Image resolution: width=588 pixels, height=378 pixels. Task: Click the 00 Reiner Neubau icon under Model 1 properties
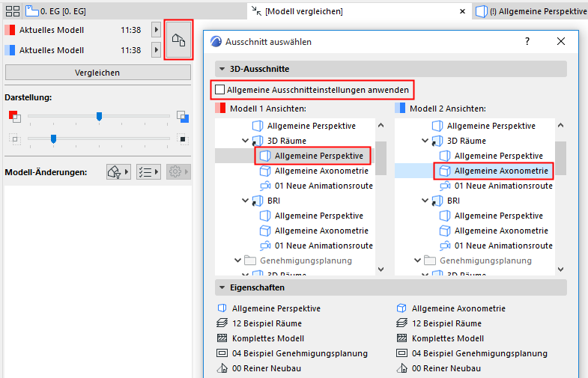click(222, 368)
